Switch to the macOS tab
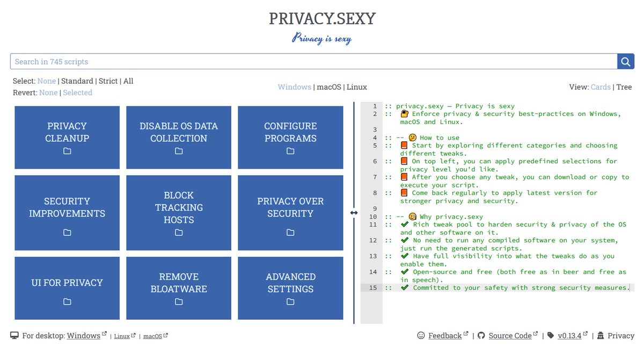 point(330,86)
